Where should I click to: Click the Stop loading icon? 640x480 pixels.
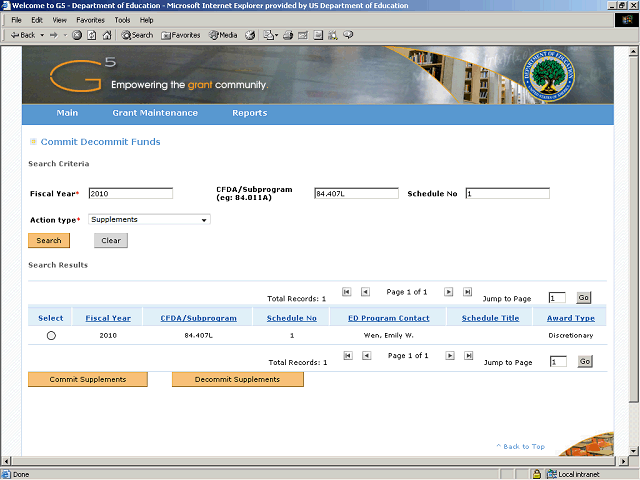pyautogui.click(x=77, y=36)
